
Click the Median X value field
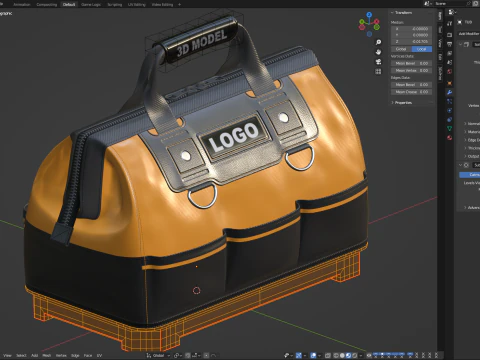click(411, 29)
